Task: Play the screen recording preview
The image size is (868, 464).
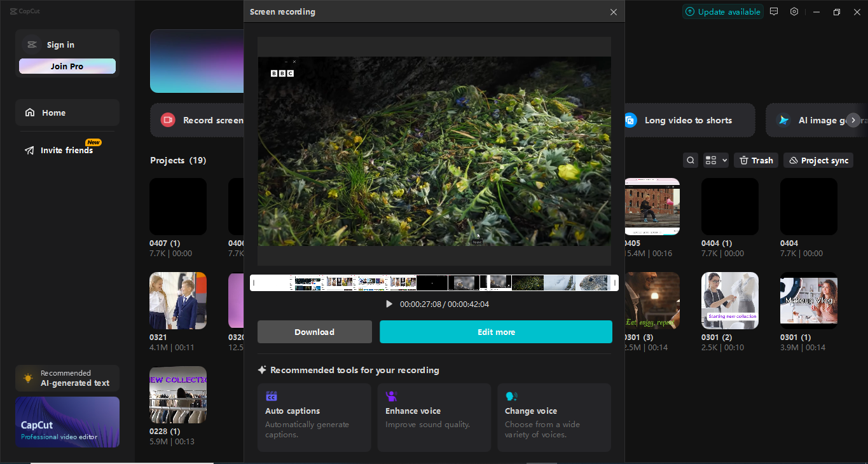Action: (x=389, y=304)
